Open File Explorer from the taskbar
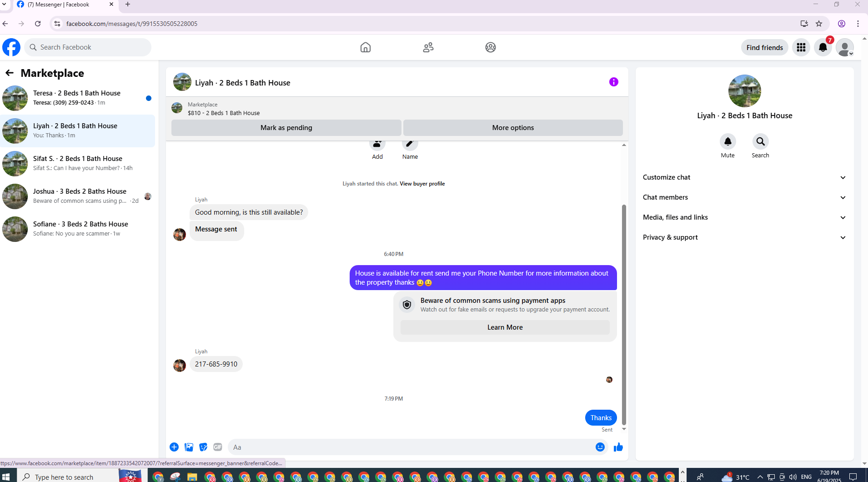Screen dimensions: 868x482 192,477
